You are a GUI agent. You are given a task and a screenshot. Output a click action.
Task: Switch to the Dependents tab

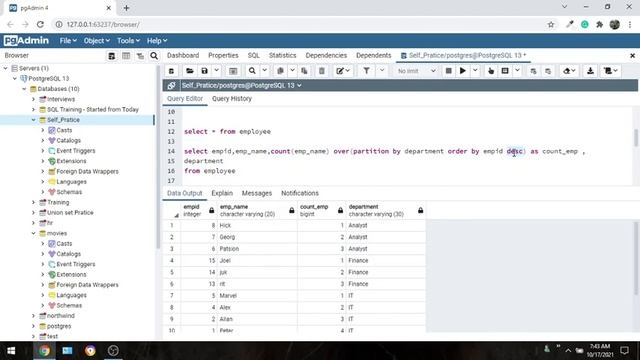(x=373, y=56)
